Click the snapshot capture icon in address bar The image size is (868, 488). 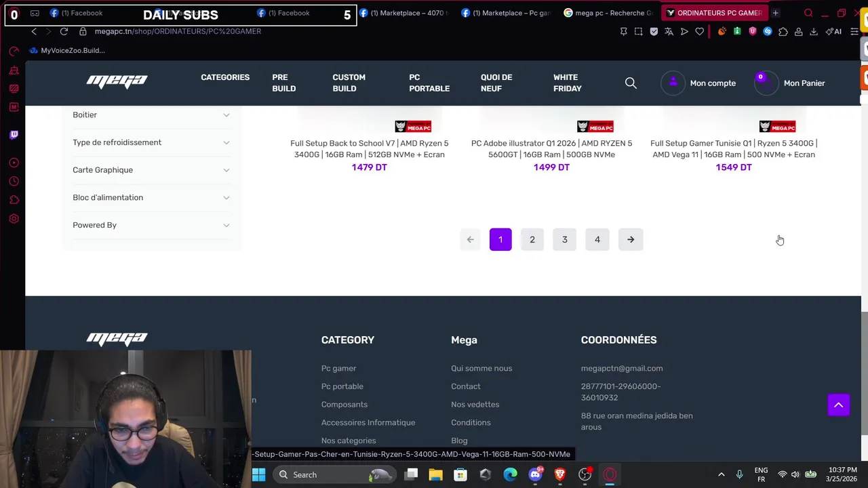click(x=638, y=31)
